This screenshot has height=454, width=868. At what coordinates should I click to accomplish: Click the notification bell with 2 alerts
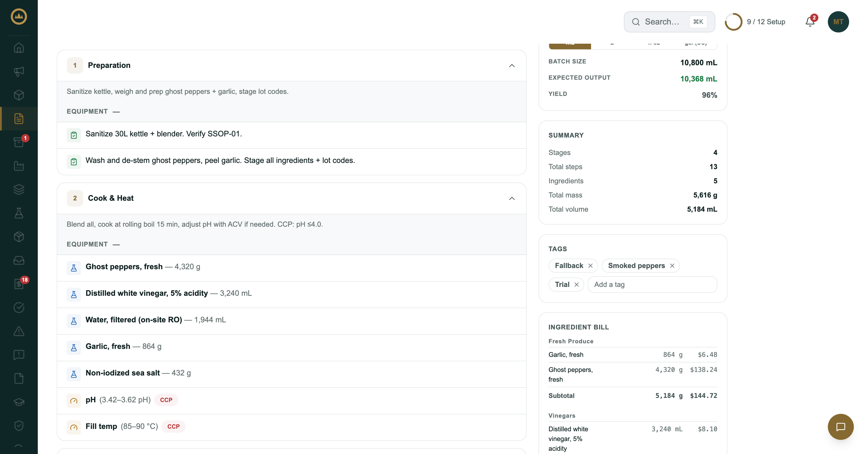[810, 22]
